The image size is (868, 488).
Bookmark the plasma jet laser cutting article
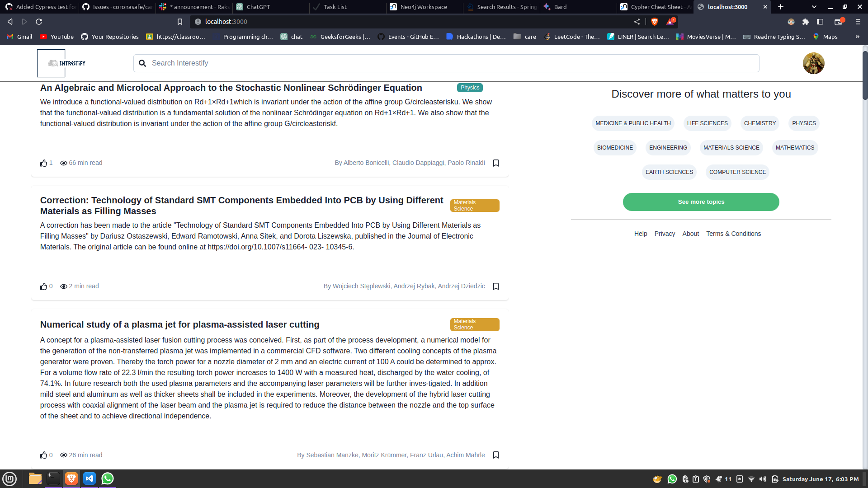(496, 455)
